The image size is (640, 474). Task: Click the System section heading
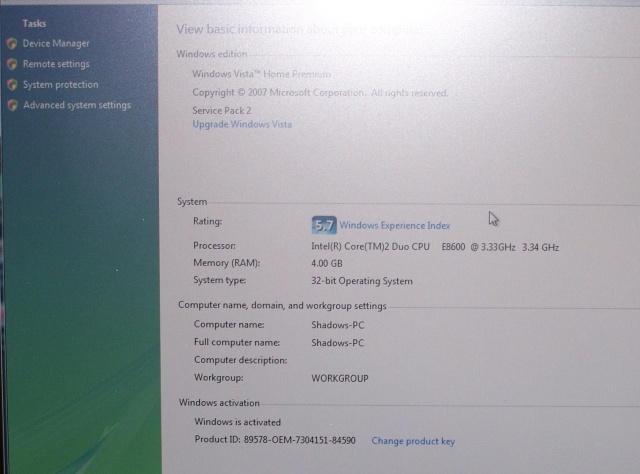pos(192,202)
